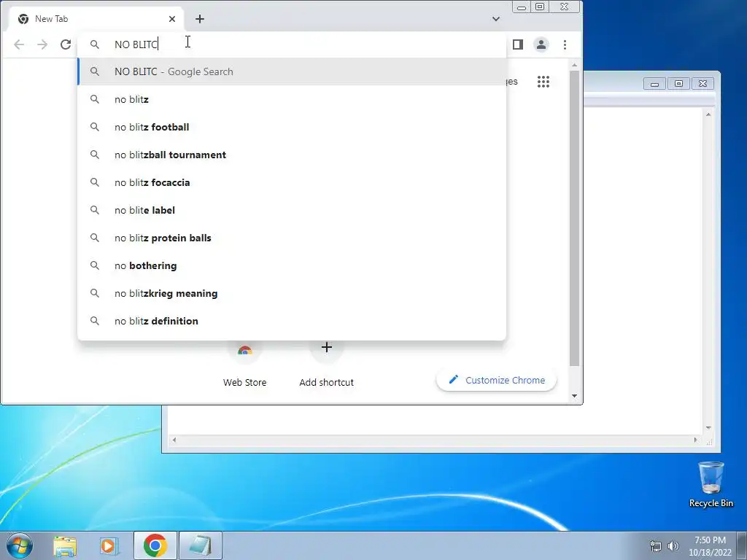The height and width of the screenshot is (560, 747).
Task: Pick 'no blitzball tournament' suggestion
Action: pos(292,155)
